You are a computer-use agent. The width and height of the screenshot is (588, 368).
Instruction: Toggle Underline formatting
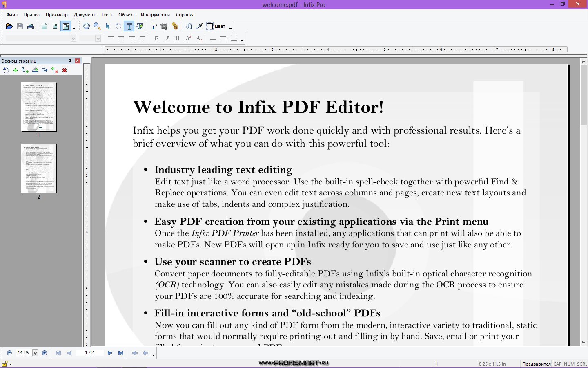click(177, 38)
